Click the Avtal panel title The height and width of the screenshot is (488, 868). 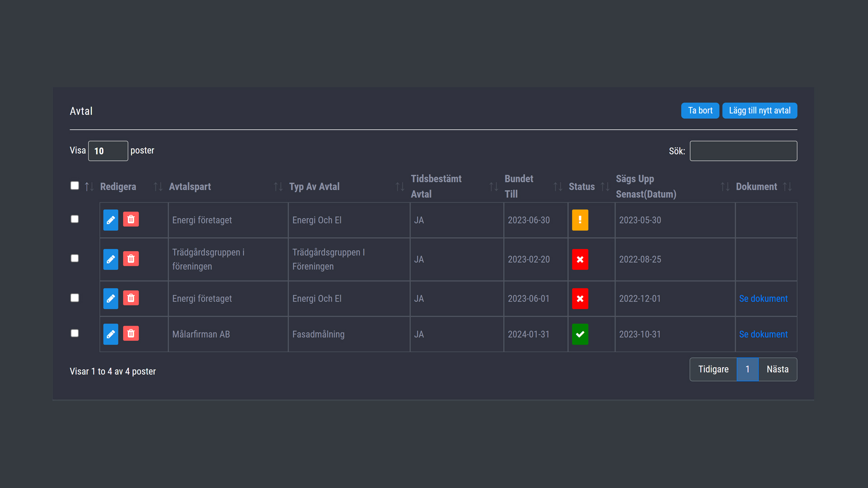[x=81, y=111]
